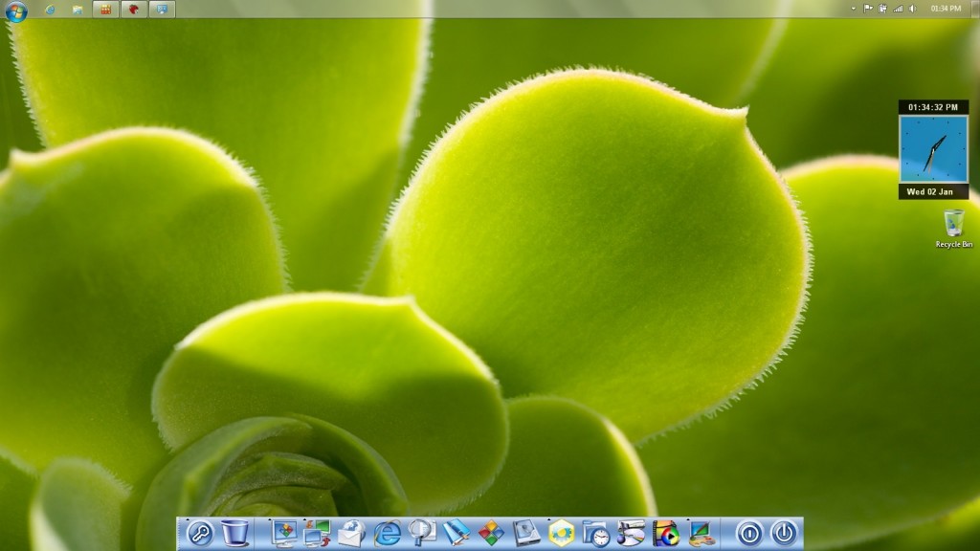Click the trash can icon in the dock
980x551 pixels.
pos(234,533)
